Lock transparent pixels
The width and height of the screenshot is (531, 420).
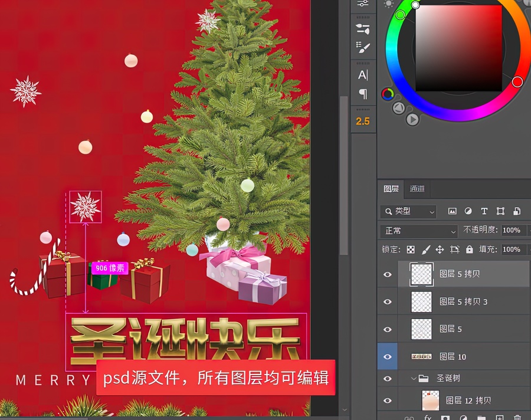pyautogui.click(x=411, y=250)
